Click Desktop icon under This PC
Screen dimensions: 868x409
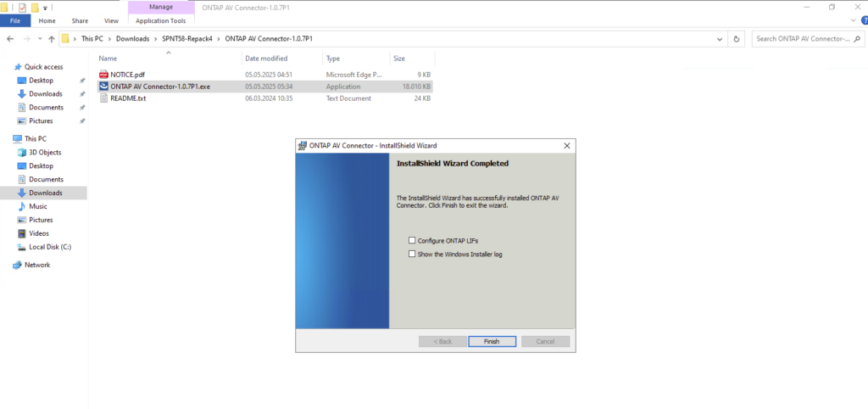tap(22, 165)
